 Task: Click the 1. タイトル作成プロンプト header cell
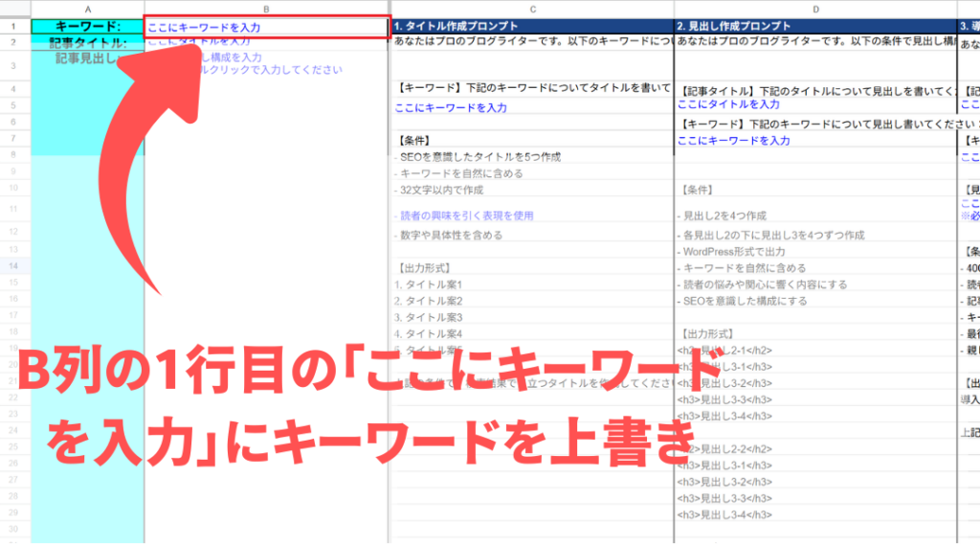tap(532, 26)
